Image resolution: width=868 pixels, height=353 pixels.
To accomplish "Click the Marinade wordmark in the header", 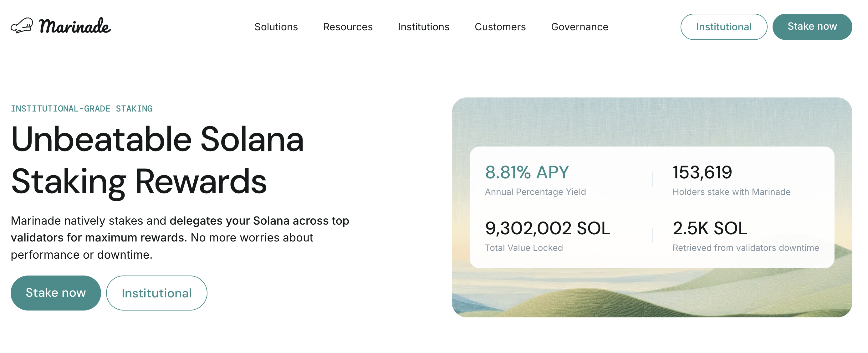I will click(x=74, y=26).
